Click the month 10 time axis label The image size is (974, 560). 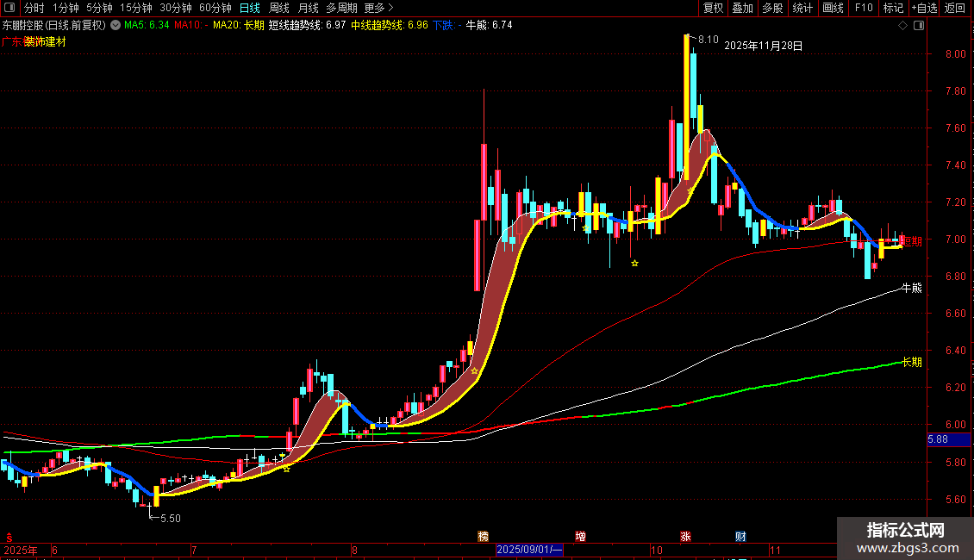tap(657, 550)
